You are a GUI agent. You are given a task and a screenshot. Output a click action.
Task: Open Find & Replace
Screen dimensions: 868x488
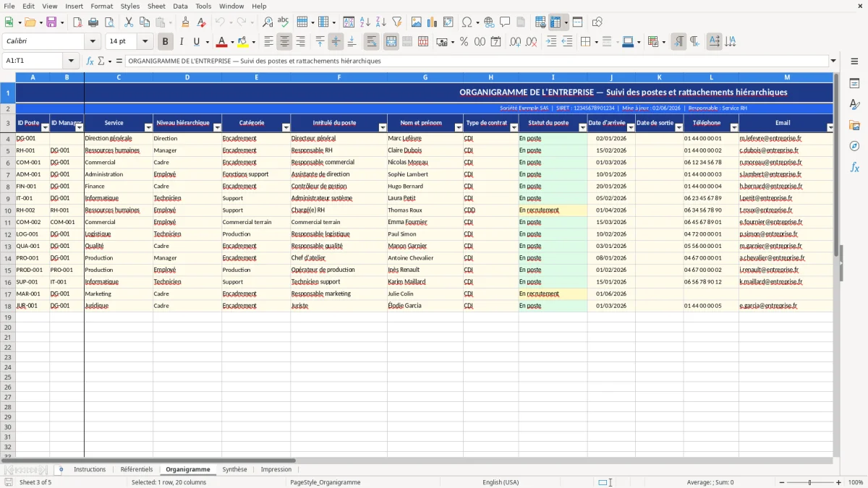click(268, 22)
